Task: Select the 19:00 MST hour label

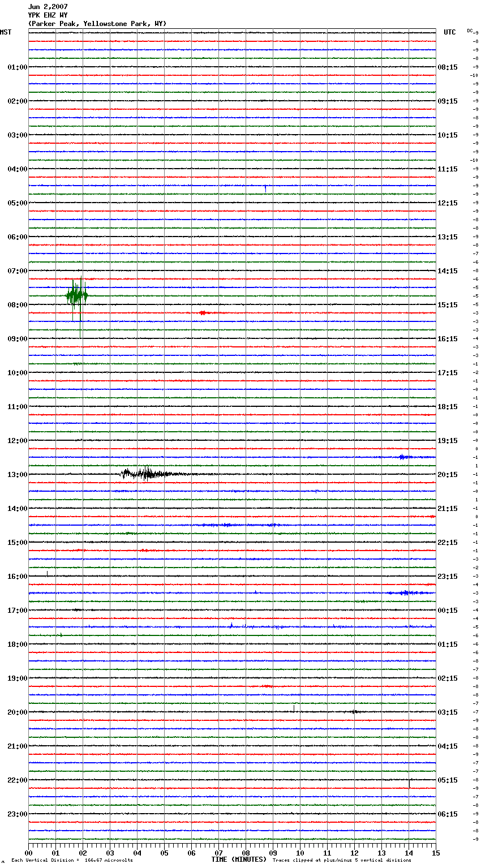Action: pos(18,678)
